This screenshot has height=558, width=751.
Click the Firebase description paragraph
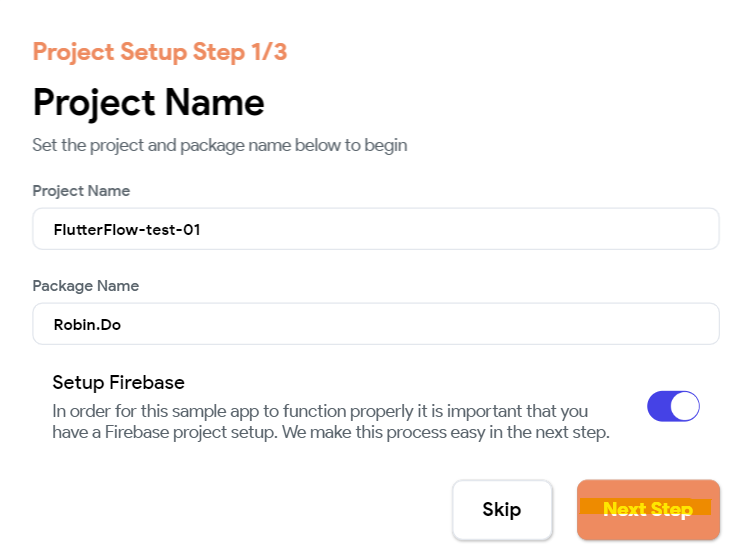tap(330, 422)
